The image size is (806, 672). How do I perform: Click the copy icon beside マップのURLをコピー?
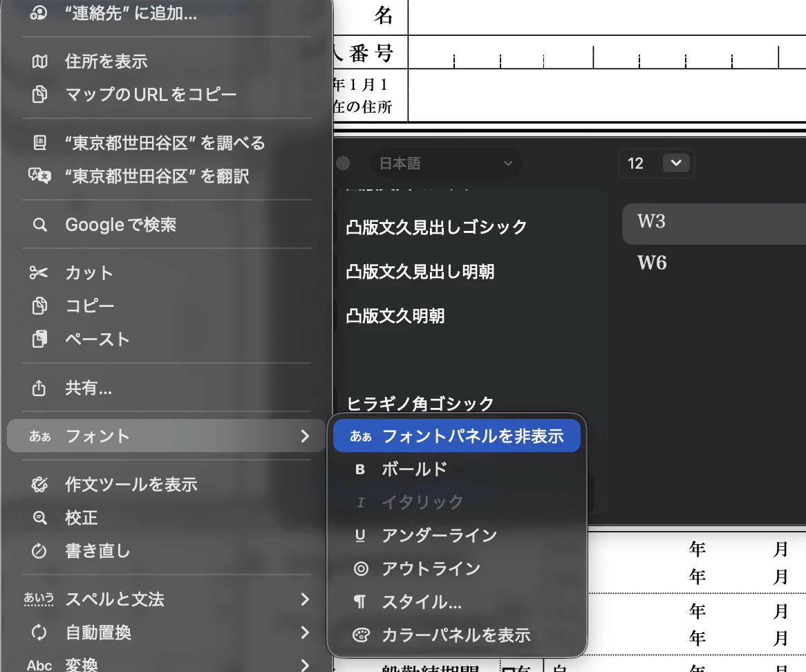coord(39,95)
